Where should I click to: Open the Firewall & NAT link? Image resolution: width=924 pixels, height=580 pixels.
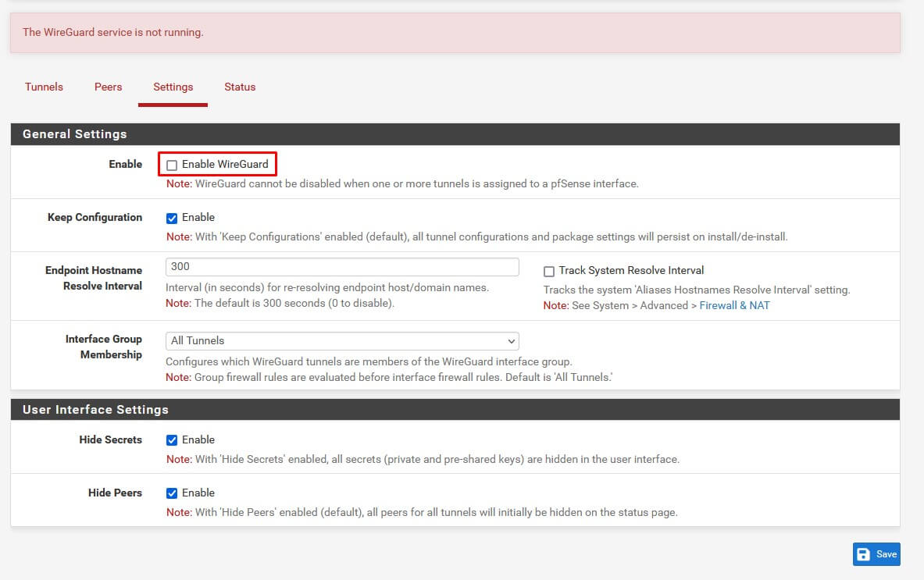coord(734,305)
